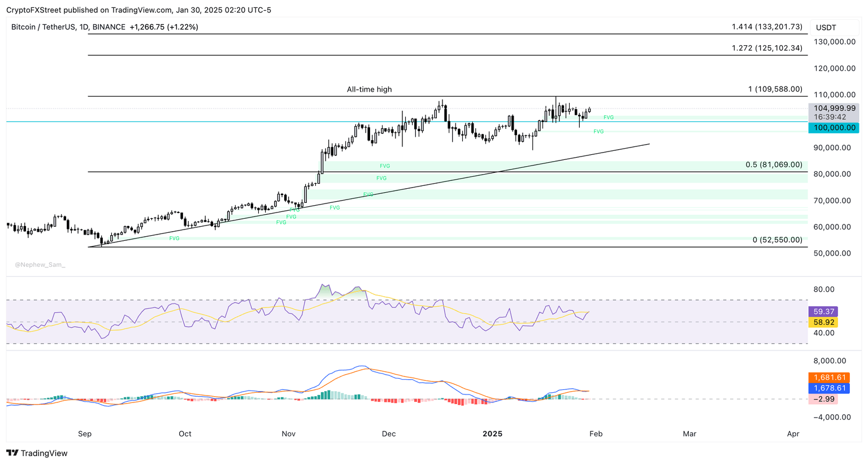The image size is (868, 464).
Task: Click BINANCE in the chart title bar
Action: tap(108, 27)
